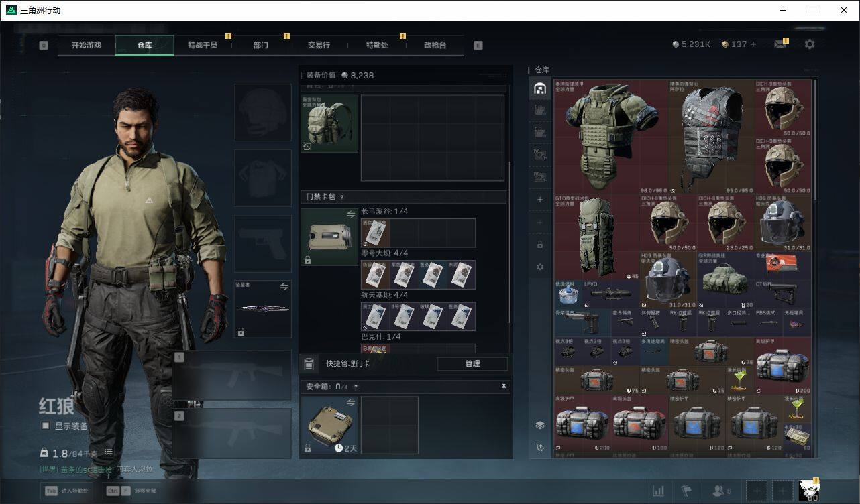The width and height of the screenshot is (860, 504).
Task: Select the 无暇喷具 item
Action: 796,322
